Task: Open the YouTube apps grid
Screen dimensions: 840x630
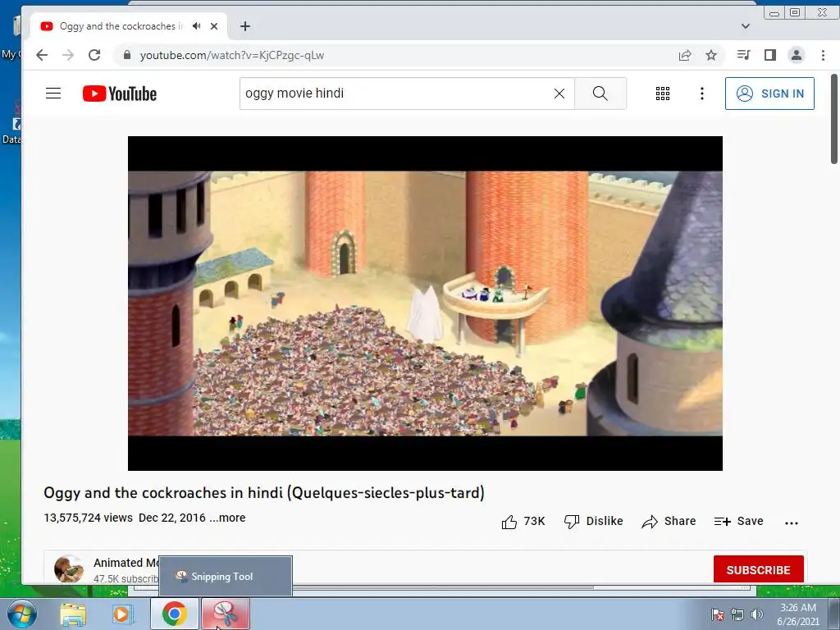Action: tap(663, 94)
